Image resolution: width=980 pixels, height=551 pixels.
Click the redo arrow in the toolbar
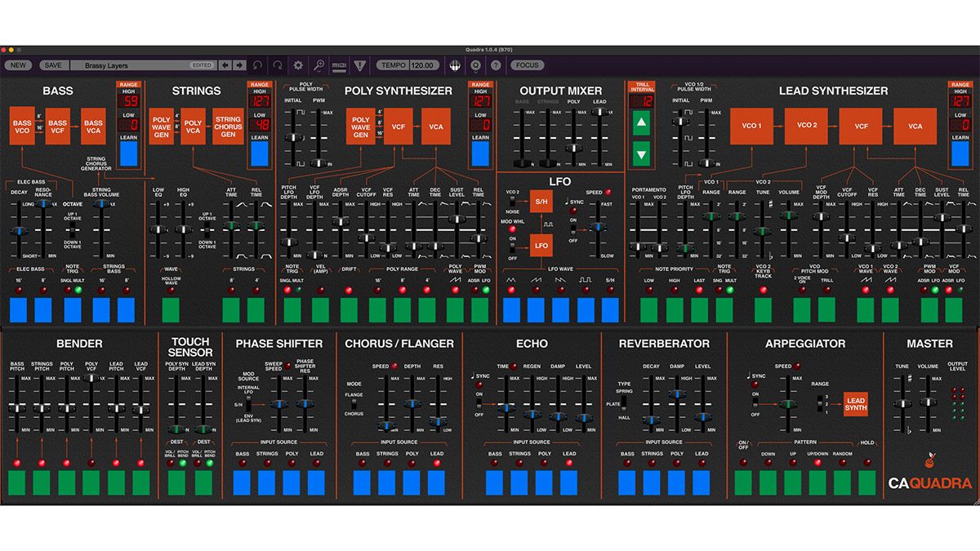pyautogui.click(x=277, y=64)
